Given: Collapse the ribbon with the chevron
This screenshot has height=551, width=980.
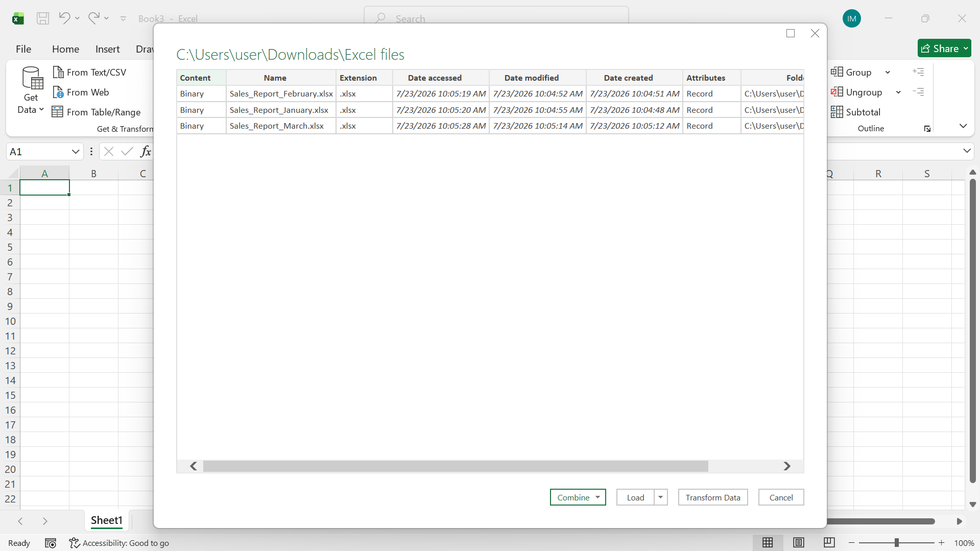Looking at the screenshot, I should click(x=963, y=126).
